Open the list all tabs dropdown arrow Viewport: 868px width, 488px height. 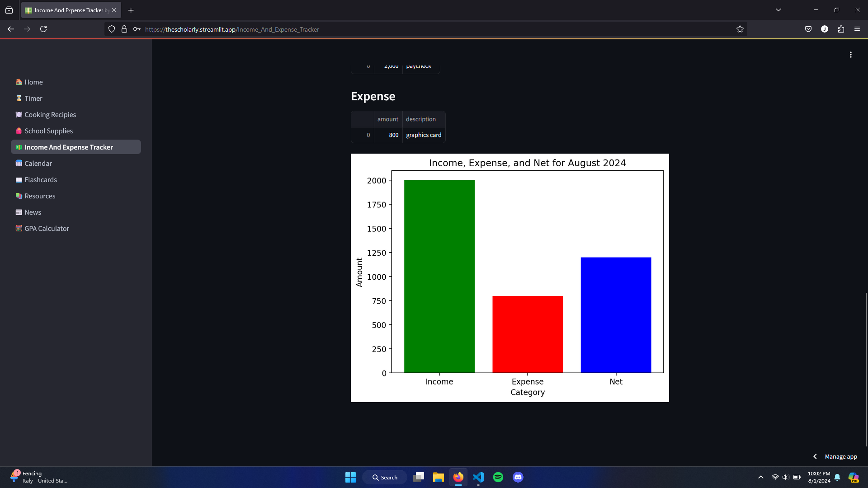click(x=778, y=10)
